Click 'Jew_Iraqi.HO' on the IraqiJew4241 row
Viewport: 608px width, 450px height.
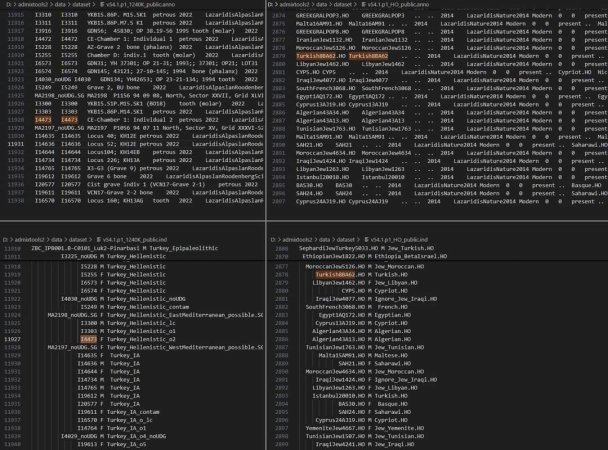(x=394, y=444)
